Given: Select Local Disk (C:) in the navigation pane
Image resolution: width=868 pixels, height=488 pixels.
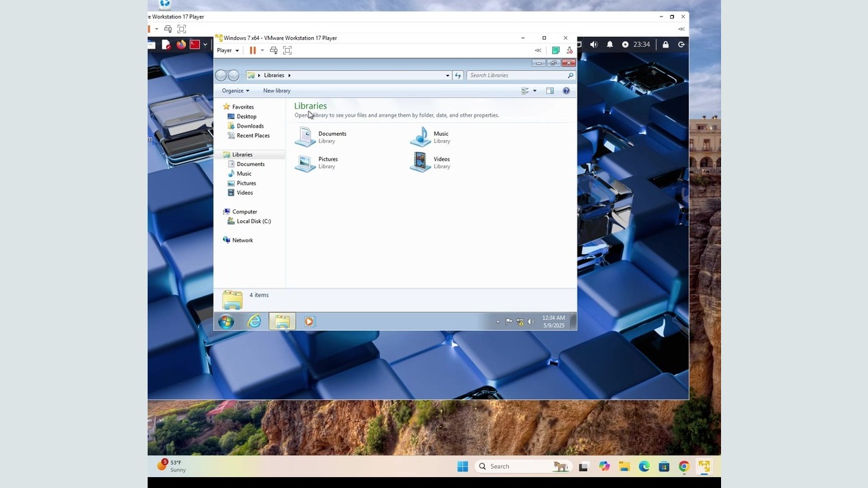Looking at the screenshot, I should pos(253,221).
